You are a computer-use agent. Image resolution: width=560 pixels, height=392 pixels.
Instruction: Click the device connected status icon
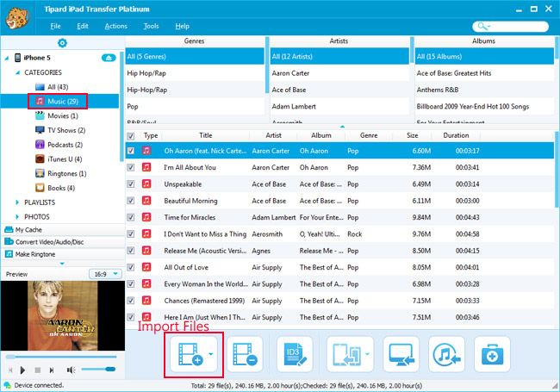tap(7, 386)
